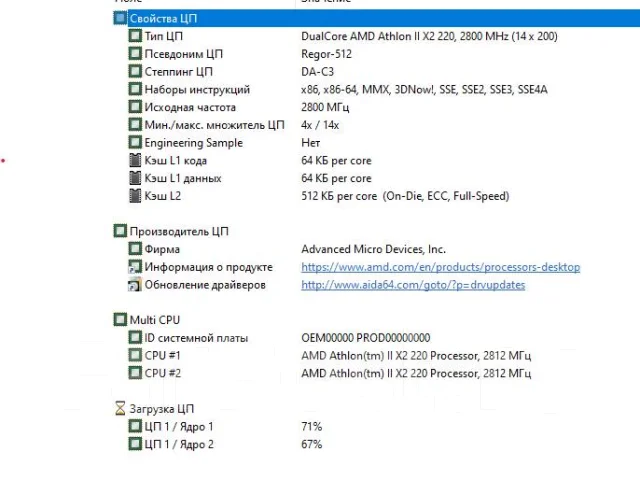This screenshot has width=640, height=494.
Task: Click the shortcut icon beside Обновление драйверов
Action: click(135, 285)
